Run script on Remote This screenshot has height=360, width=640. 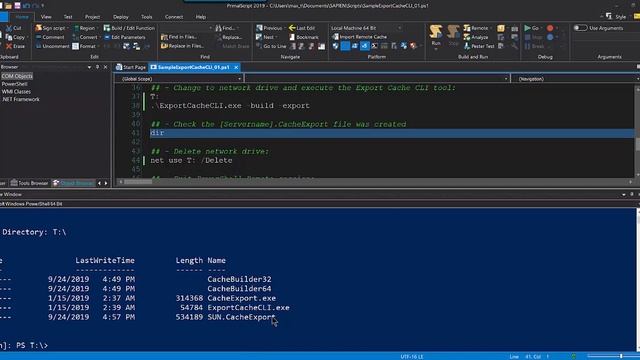(476, 28)
